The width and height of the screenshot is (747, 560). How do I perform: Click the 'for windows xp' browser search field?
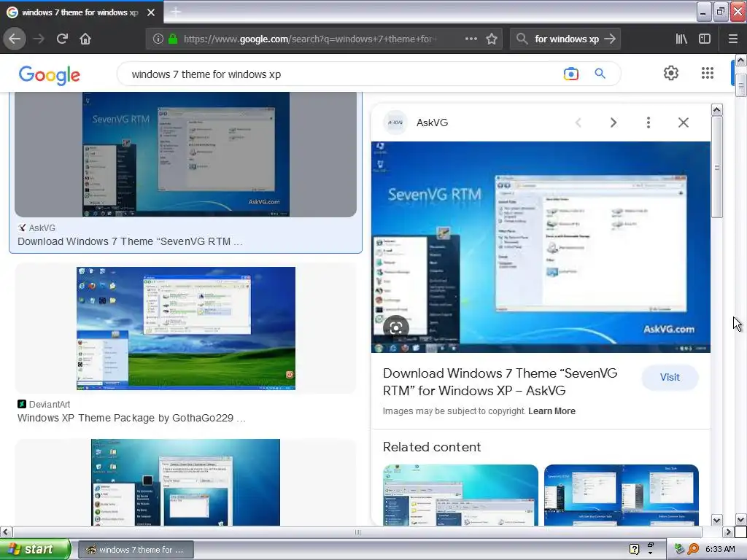pos(566,39)
